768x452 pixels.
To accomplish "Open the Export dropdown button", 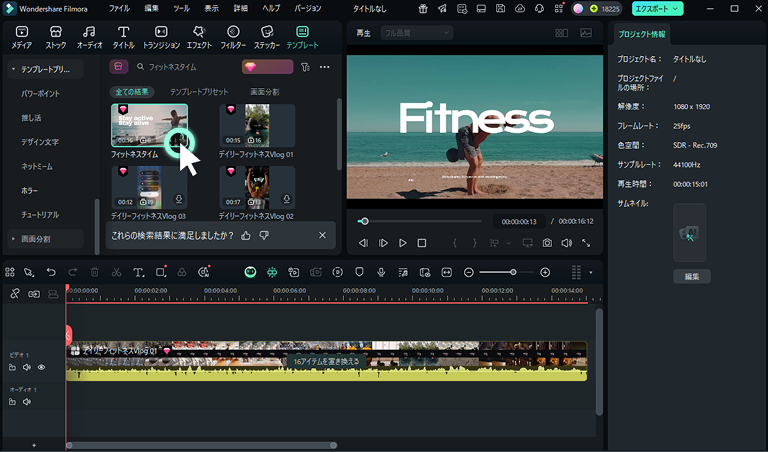I will pyautogui.click(x=657, y=9).
